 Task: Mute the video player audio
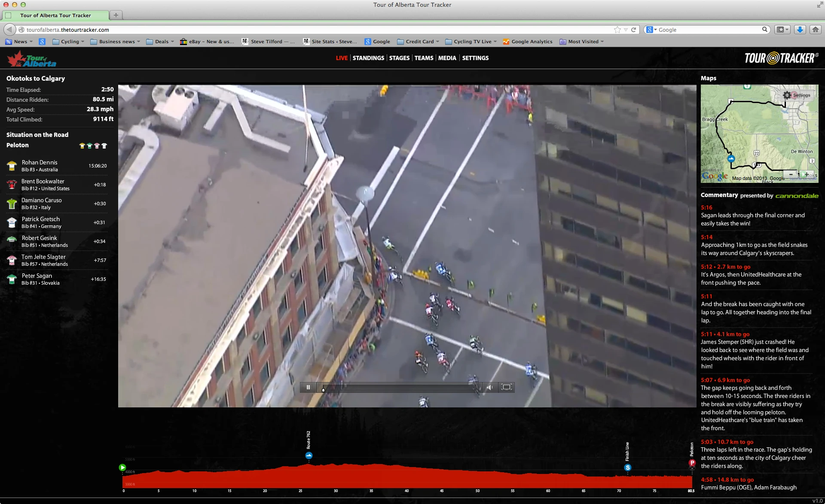coord(490,387)
